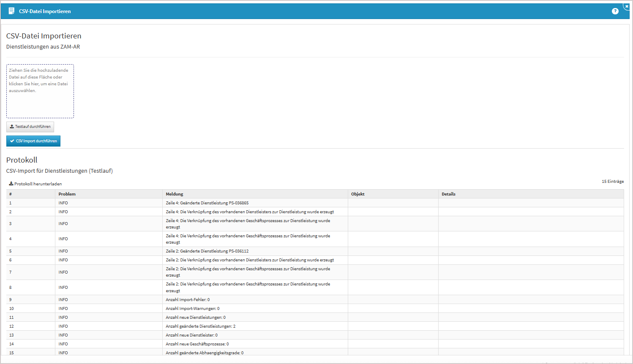Viewport: 633px width, 364px height.
Task: Select row with Geänderte Dienstleistung PS-036112
Action: 207,251
